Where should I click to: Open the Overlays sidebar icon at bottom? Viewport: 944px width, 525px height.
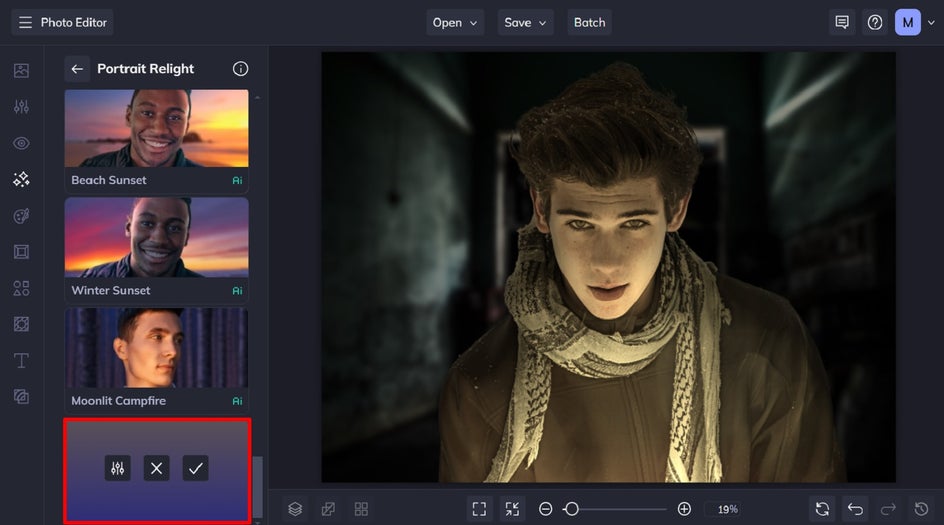pos(21,397)
